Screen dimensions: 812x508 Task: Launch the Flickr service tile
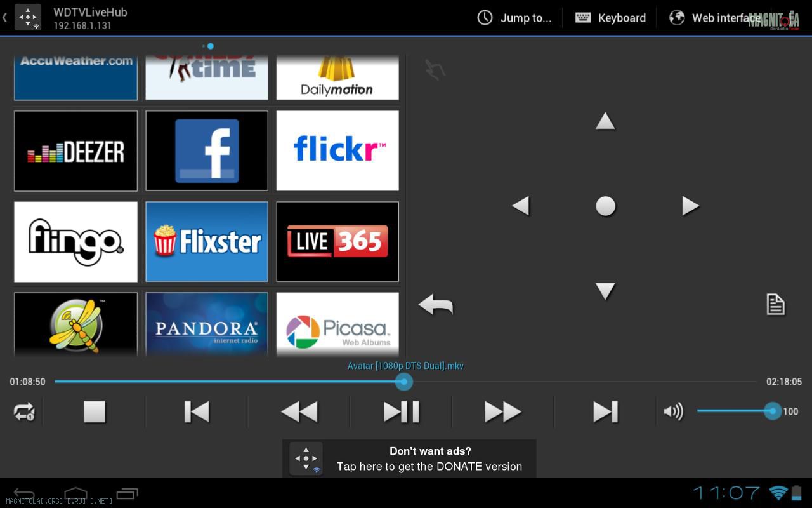[x=337, y=151]
